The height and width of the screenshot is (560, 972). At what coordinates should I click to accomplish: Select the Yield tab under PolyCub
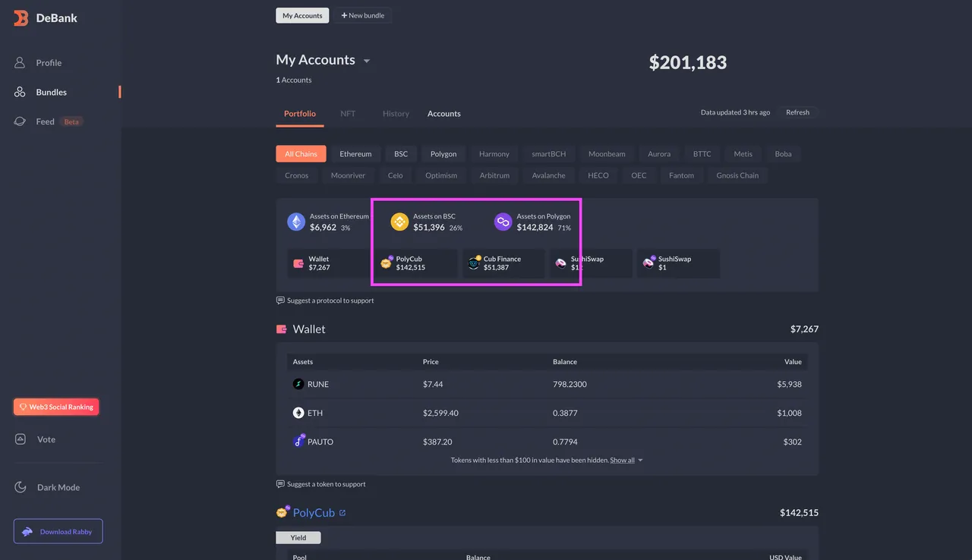[x=298, y=537]
